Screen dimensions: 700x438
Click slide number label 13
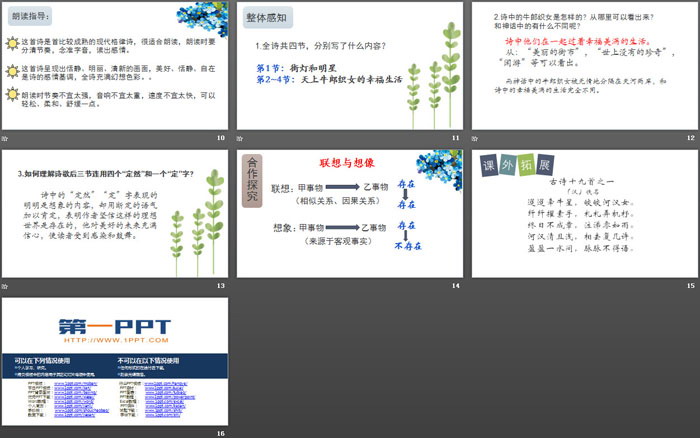(x=221, y=286)
